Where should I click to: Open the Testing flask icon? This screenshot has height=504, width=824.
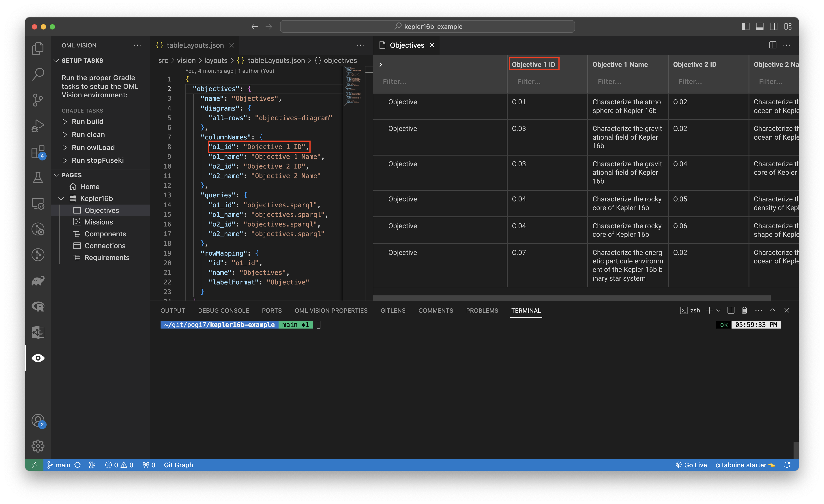point(38,177)
